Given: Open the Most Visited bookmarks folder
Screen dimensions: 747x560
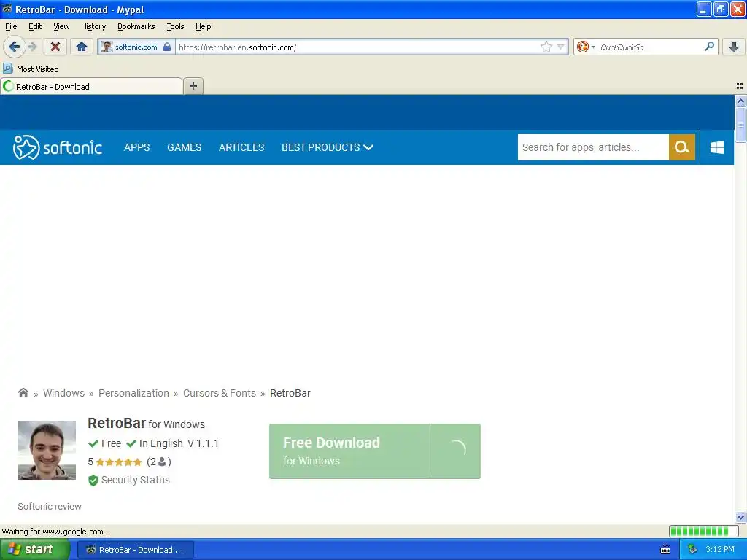Looking at the screenshot, I should [31, 69].
